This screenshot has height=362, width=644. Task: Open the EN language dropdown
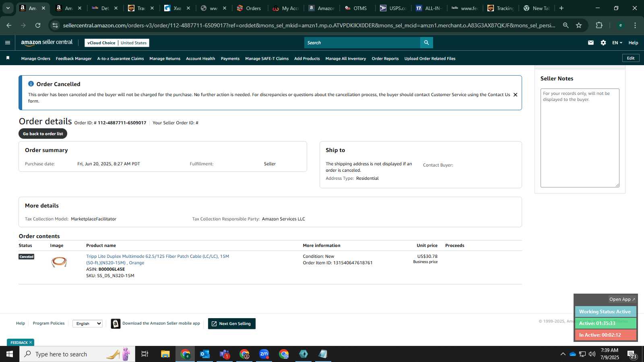coord(617,43)
